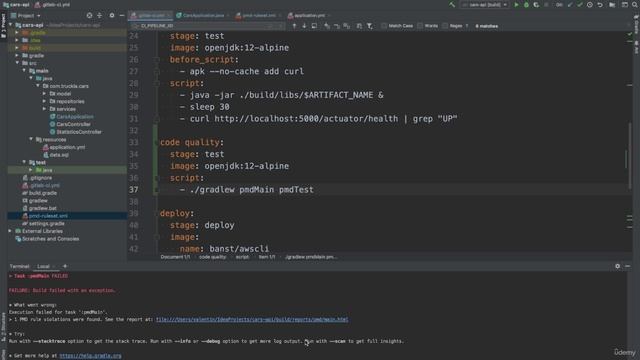
Task: Expand the services package
Action: pyautogui.click(x=44, y=109)
